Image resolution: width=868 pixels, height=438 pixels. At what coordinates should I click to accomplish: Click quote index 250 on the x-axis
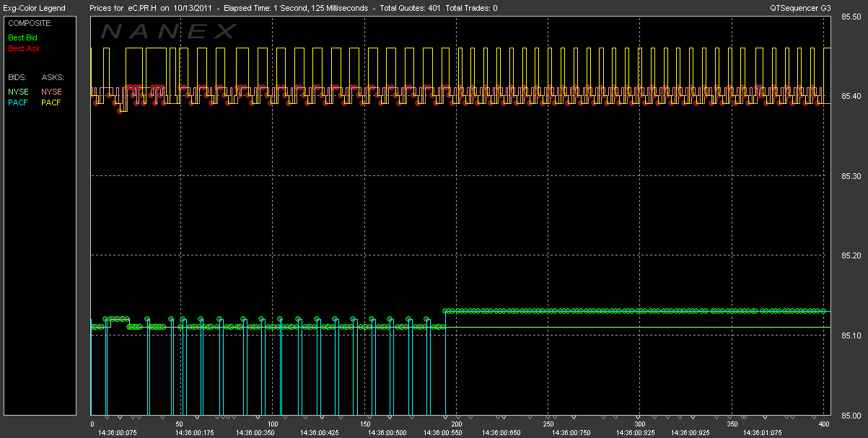tap(548, 424)
